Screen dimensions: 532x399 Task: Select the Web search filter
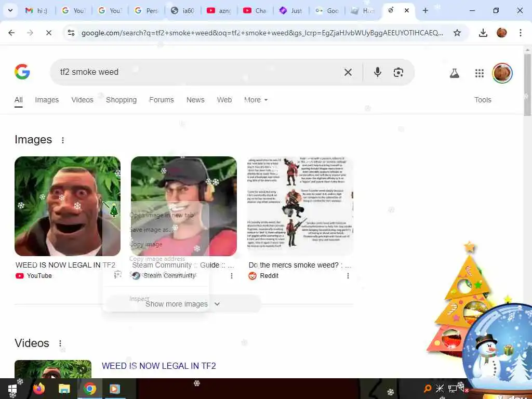click(224, 100)
